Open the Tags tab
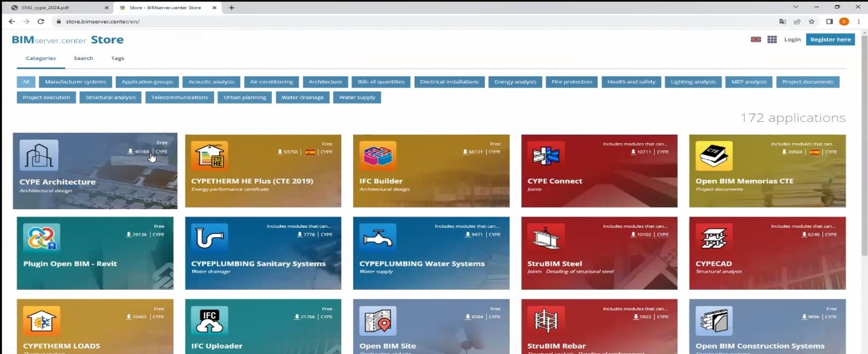 pos(118,58)
